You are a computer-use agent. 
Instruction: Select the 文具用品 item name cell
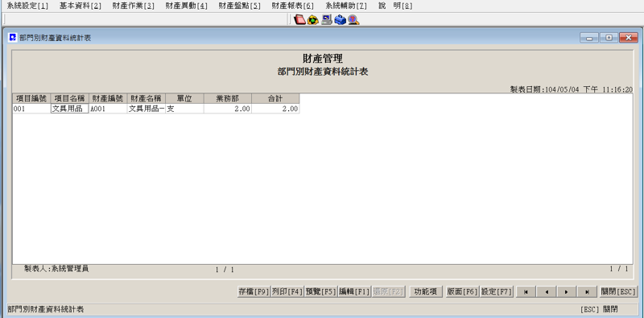tap(70, 109)
